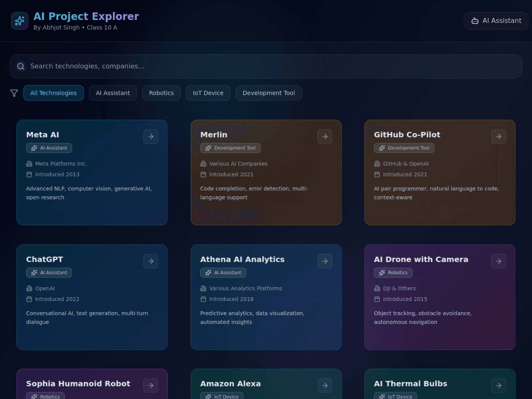Click the filter funnel icon
This screenshot has width=532, height=399.
tap(14, 93)
